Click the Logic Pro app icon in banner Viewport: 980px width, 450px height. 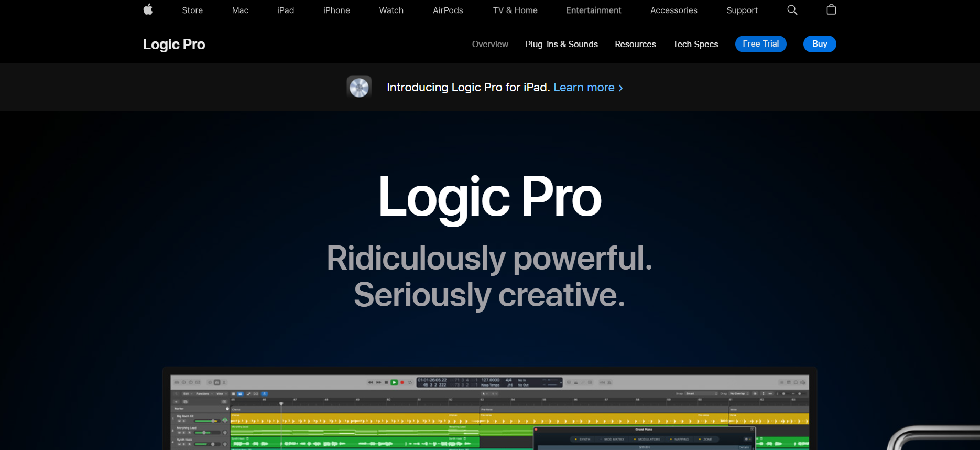point(359,87)
